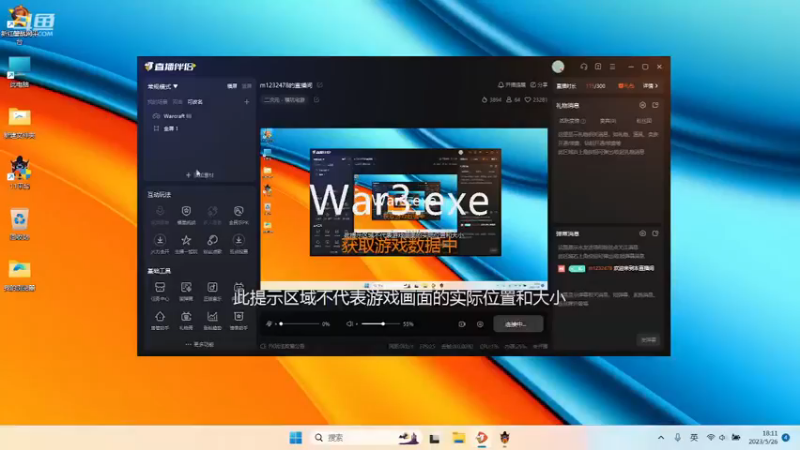The height and width of the screenshot is (450, 800).
Task: Click the go-live reminder bell button
Action: (x=512, y=85)
